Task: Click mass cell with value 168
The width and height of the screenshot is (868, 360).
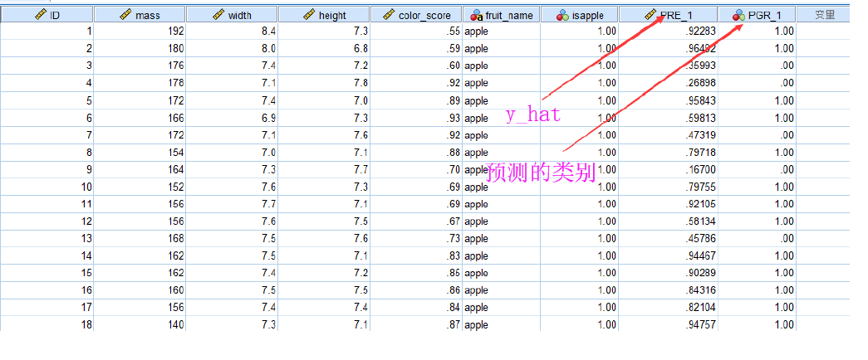Action: pos(140,238)
